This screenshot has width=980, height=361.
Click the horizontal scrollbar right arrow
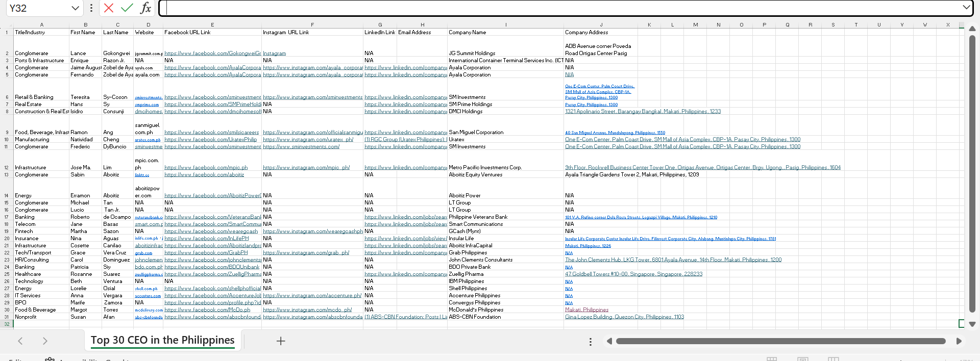959,341
